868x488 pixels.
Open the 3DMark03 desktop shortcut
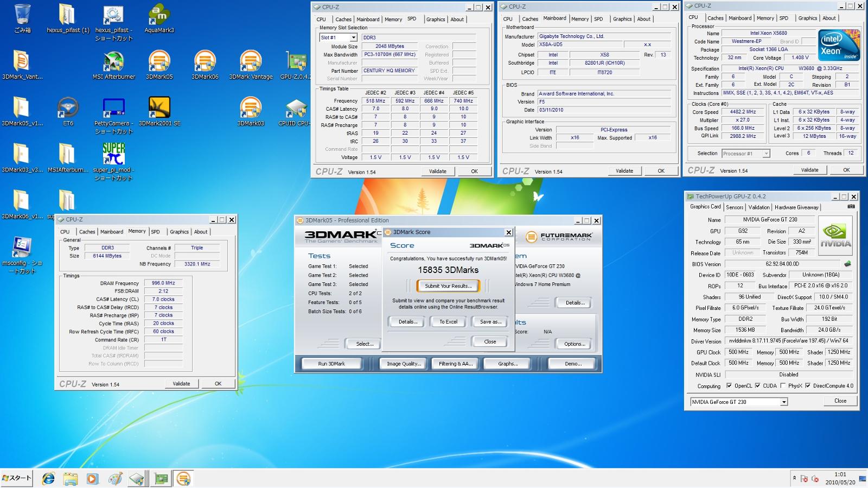pos(250,112)
